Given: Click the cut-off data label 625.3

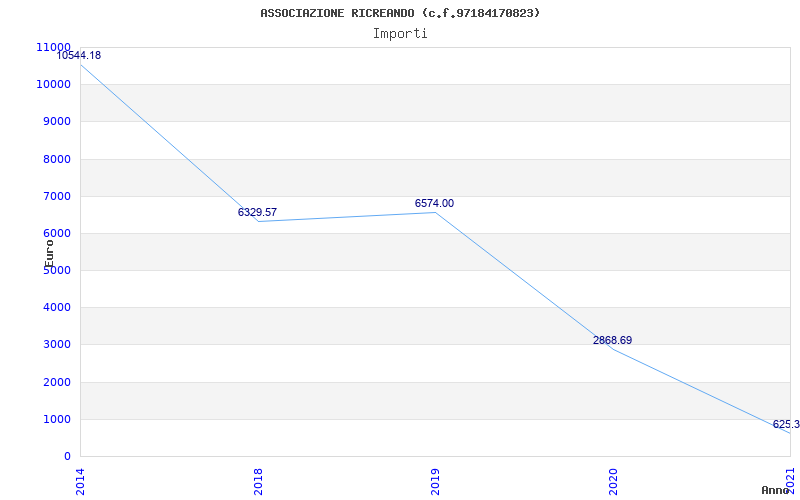Looking at the screenshot, I should (x=786, y=424).
